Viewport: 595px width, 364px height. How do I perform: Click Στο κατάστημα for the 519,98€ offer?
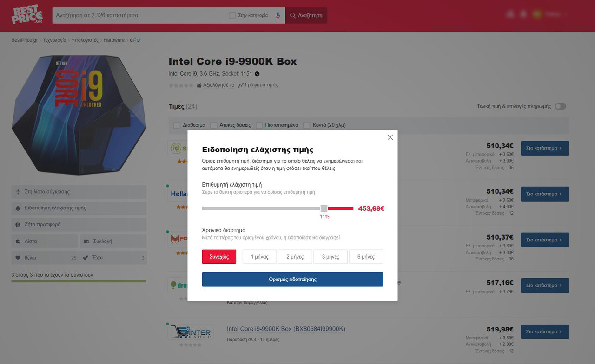(x=545, y=332)
